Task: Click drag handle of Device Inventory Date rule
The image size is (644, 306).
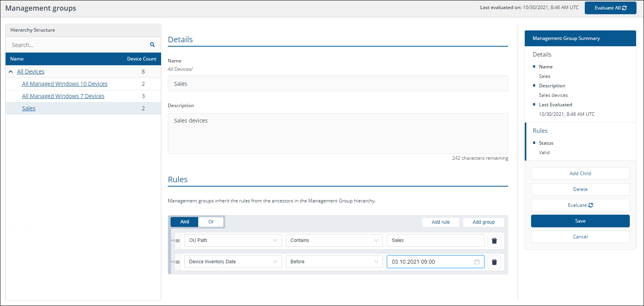Action: tap(178, 262)
